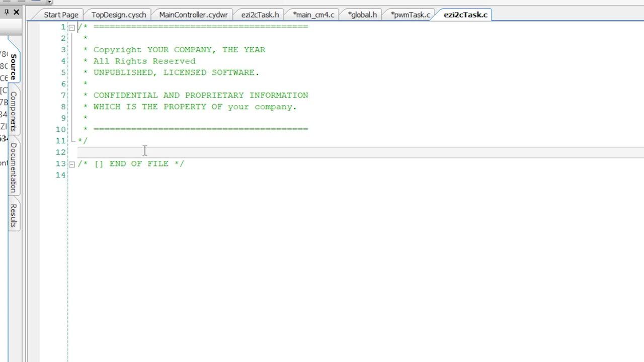Pin the docked side panel open
This screenshot has width=644, height=362.
(x=6, y=13)
